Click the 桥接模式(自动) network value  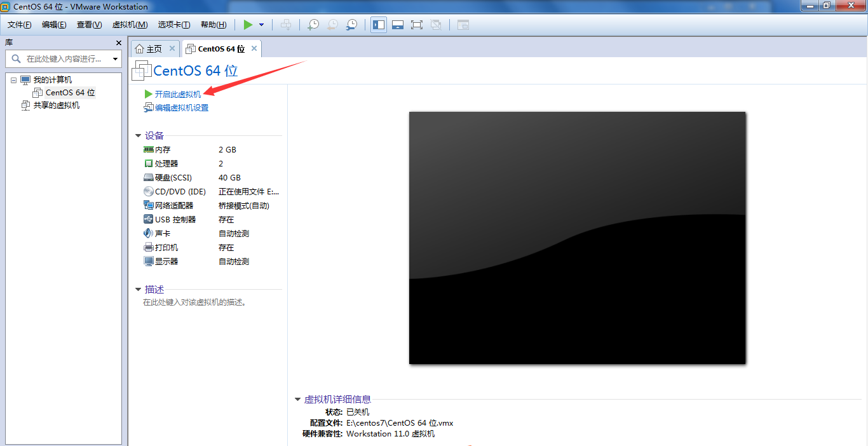point(244,206)
